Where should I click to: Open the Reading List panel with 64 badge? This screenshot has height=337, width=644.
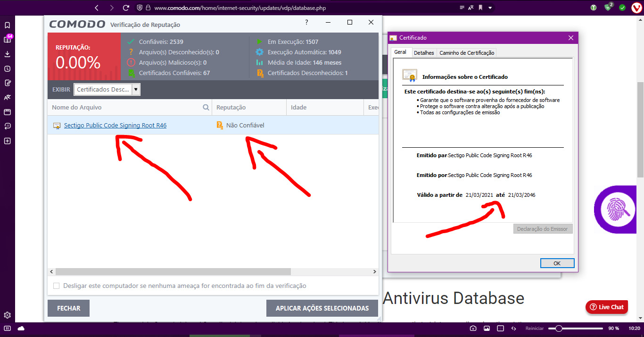coord(7,40)
